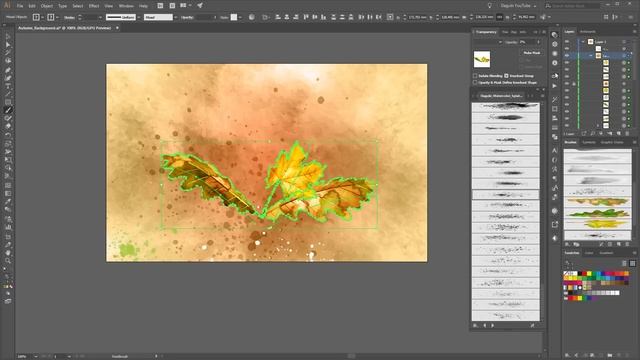The height and width of the screenshot is (360, 640).
Task: Click Create New Layer icon in Layers panel
Action: (619, 133)
